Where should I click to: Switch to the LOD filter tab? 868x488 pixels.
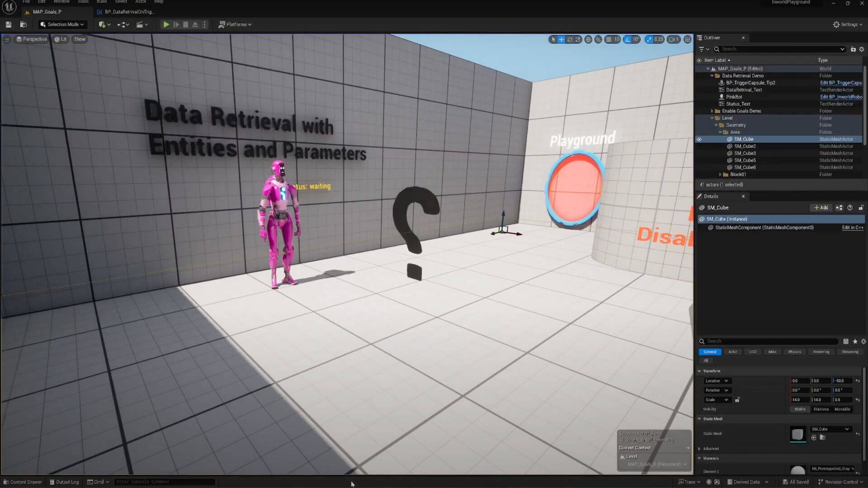(x=752, y=352)
